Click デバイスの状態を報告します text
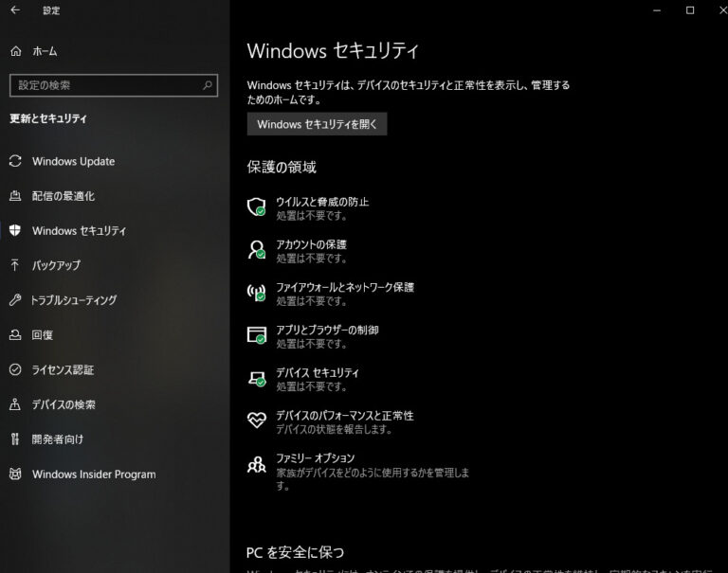This screenshot has height=573, width=728. tap(334, 429)
